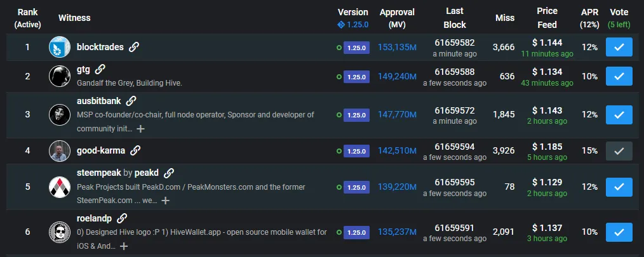Click blocktrades 1.25.0 version badge

356,48
